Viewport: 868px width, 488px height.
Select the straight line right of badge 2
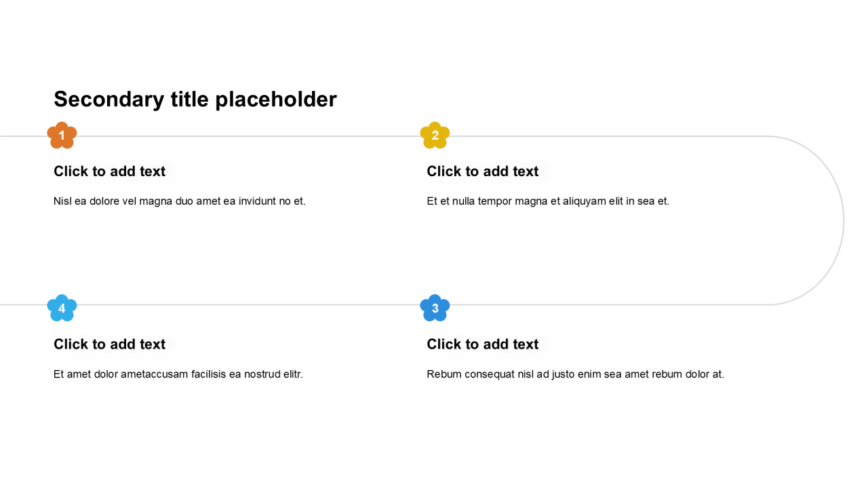[610, 136]
